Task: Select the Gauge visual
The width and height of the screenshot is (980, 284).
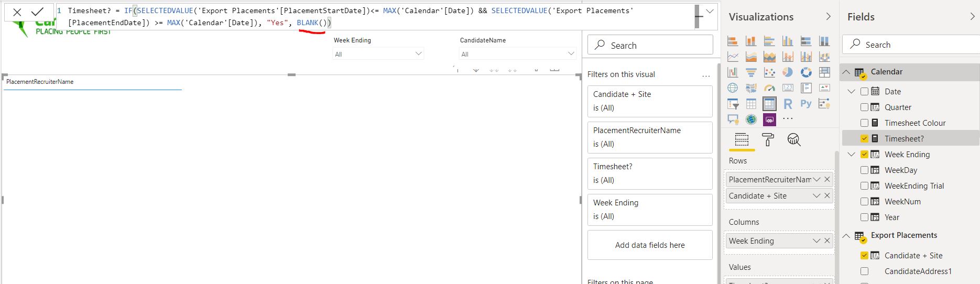Action: pos(769,88)
